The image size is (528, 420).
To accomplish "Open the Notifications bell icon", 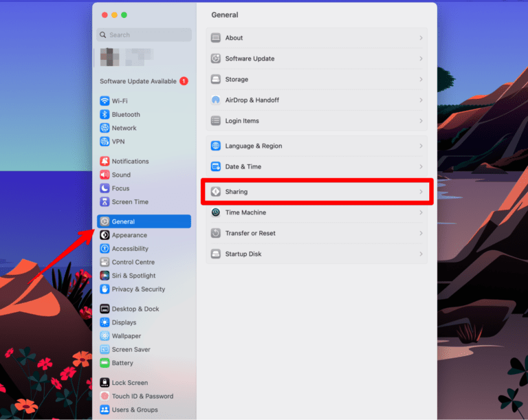I will click(x=104, y=162).
